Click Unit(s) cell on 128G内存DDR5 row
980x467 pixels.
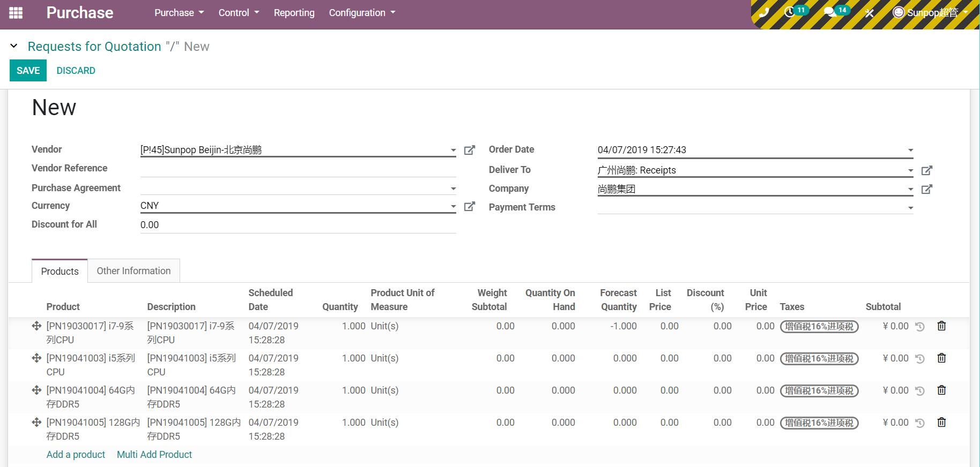[x=384, y=423]
